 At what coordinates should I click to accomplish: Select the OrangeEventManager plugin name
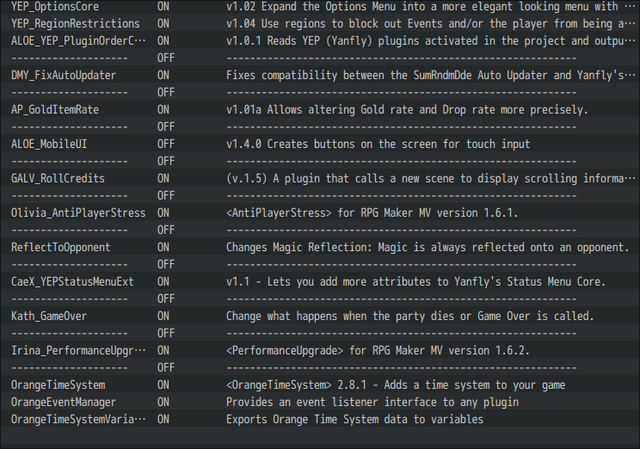(63, 402)
